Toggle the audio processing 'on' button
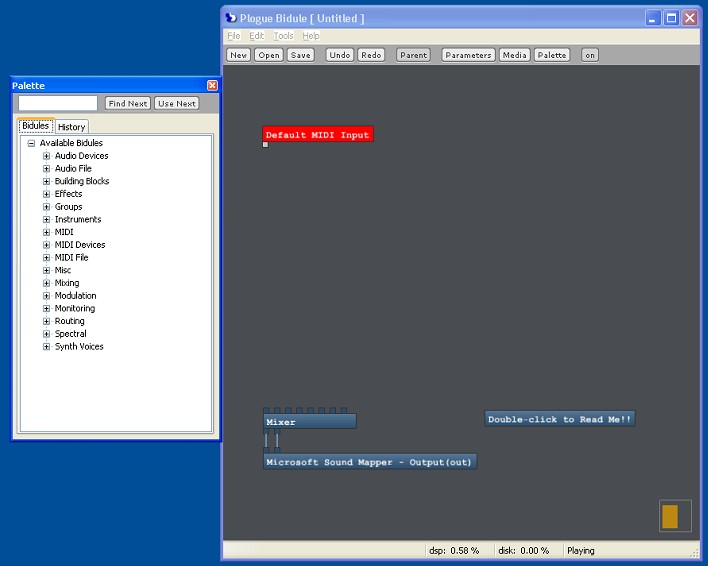Image resolution: width=708 pixels, height=566 pixels. (x=590, y=55)
